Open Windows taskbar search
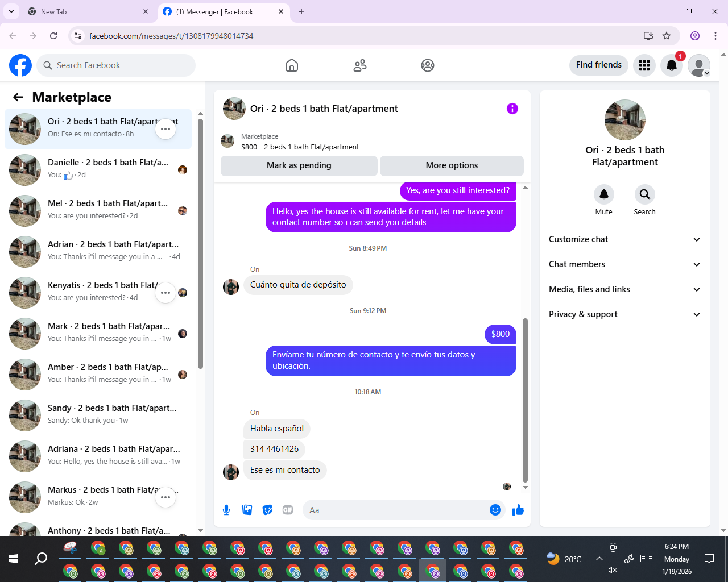The image size is (728, 582). coord(41,559)
